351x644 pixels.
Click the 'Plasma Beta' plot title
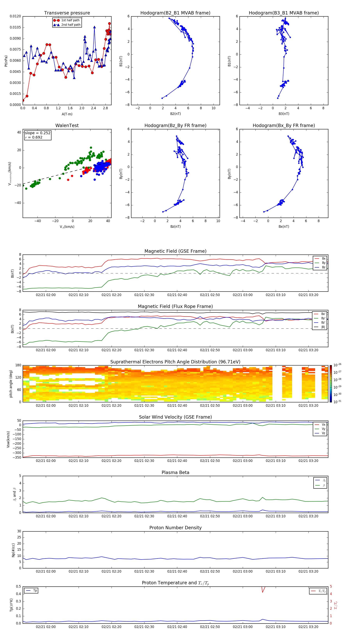(x=175, y=472)
